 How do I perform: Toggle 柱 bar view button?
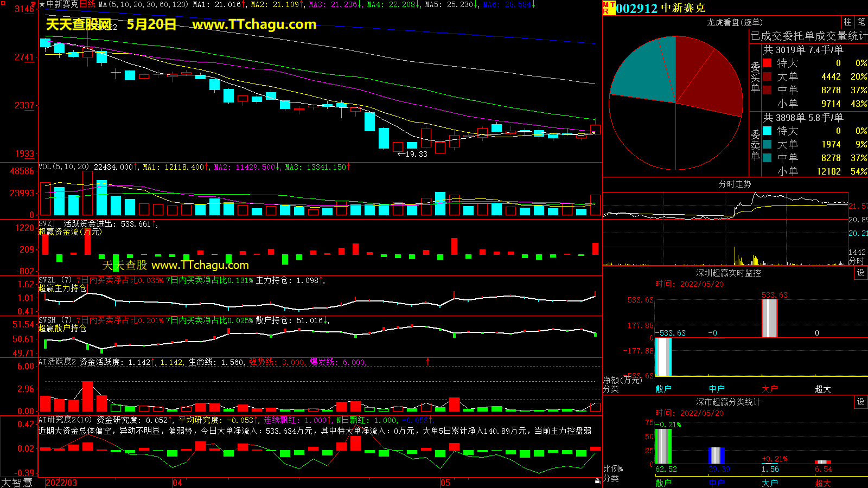coord(847,22)
